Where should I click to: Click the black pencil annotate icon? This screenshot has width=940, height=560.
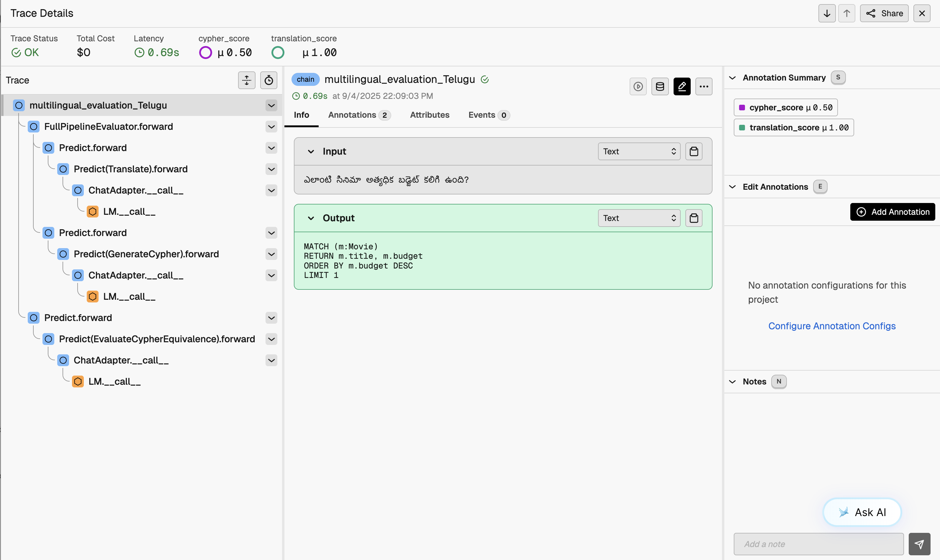click(x=682, y=87)
